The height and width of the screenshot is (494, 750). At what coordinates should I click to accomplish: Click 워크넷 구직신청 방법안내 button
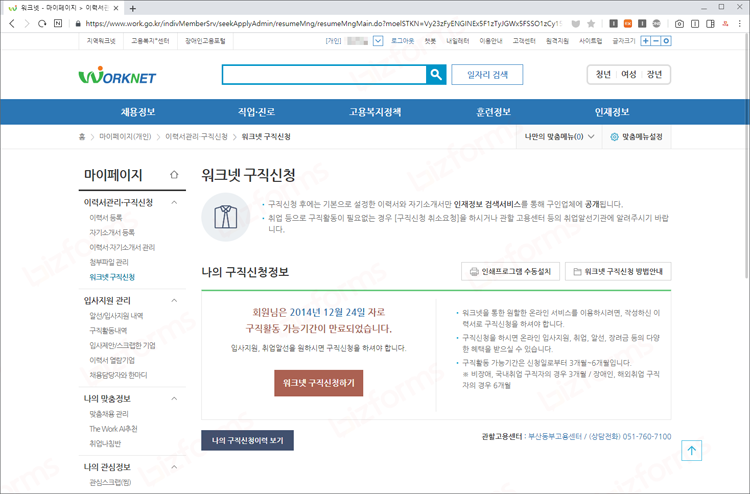pyautogui.click(x=618, y=272)
